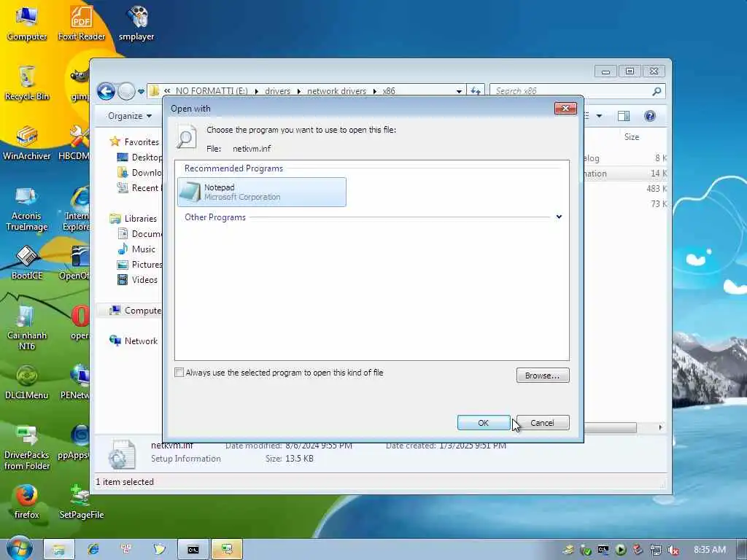747x560 pixels.
Task: Open BootICE desktop icon
Action: [x=27, y=262]
